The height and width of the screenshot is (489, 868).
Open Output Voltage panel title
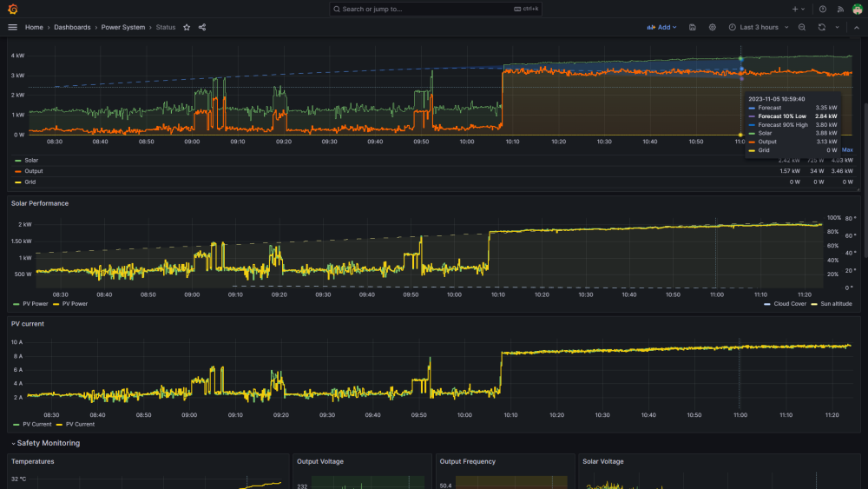coord(320,461)
